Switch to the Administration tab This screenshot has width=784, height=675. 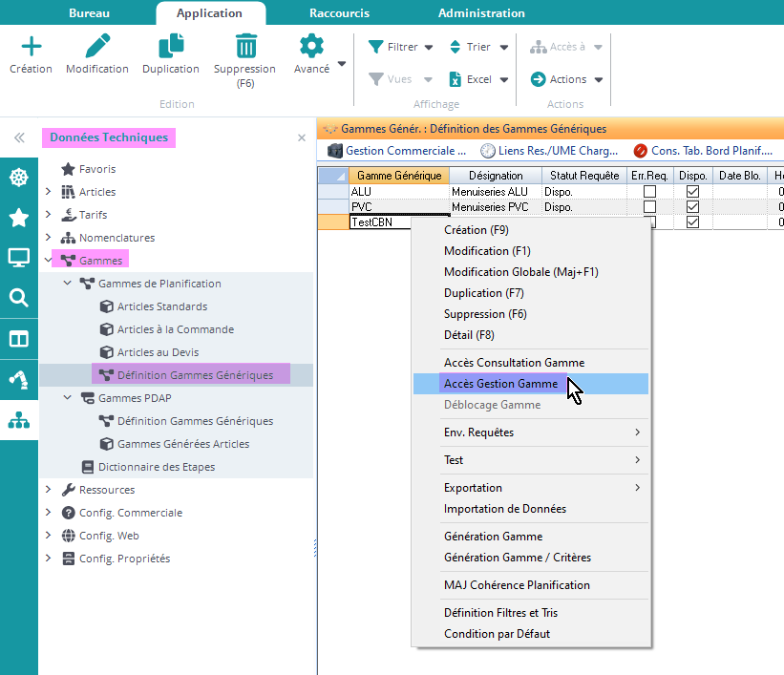click(481, 13)
